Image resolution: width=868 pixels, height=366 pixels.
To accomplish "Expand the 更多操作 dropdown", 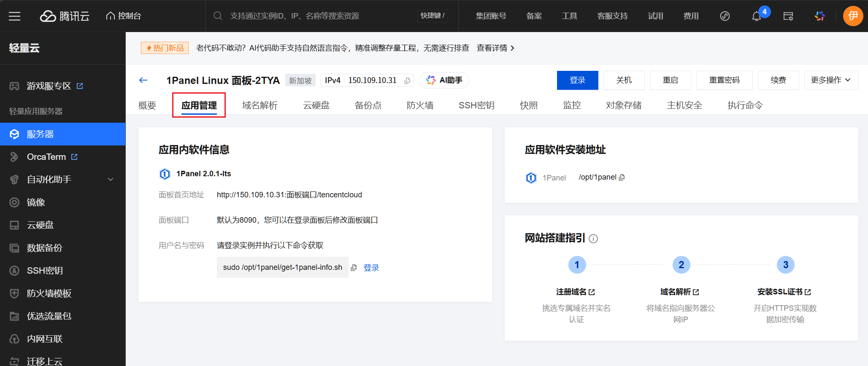I will [x=831, y=80].
